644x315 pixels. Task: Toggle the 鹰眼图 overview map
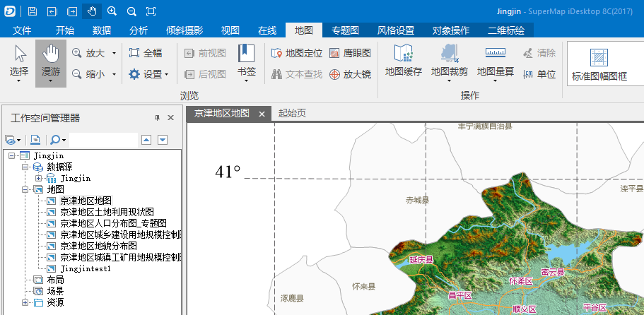351,53
